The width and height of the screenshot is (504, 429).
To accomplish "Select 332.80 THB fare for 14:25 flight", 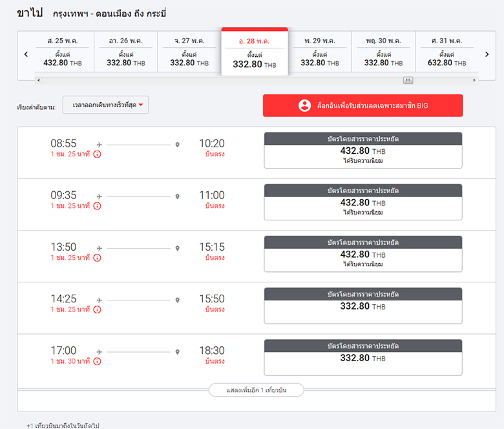I will click(x=362, y=306).
